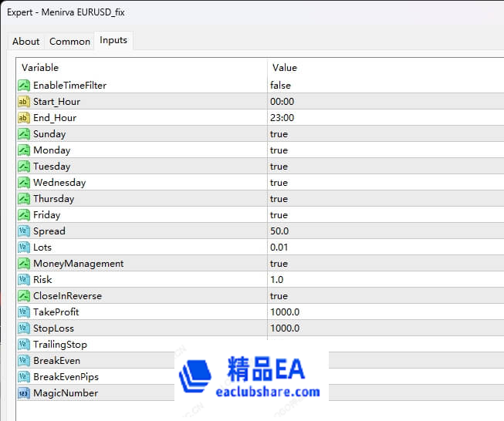Image resolution: width=504 pixels, height=421 pixels.
Task: Click the CloseInReverse boolean icon
Action: 23,296
